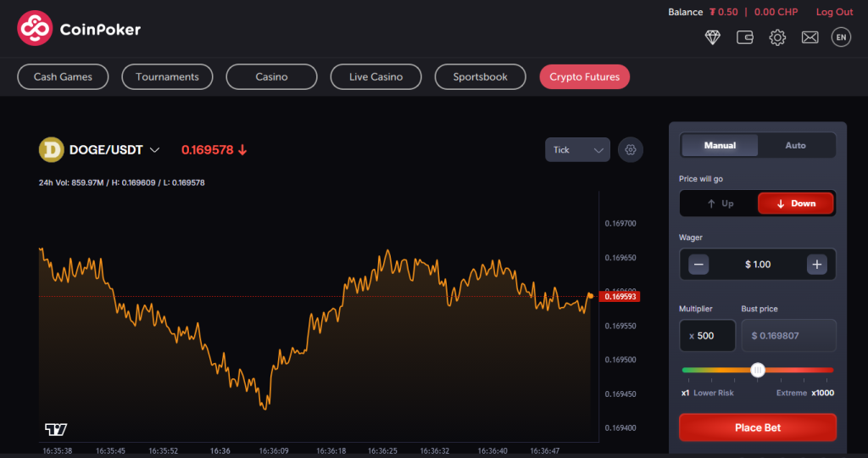Viewport: 868px width, 458px height.
Task: Open Cash Games tab
Action: 63,76
